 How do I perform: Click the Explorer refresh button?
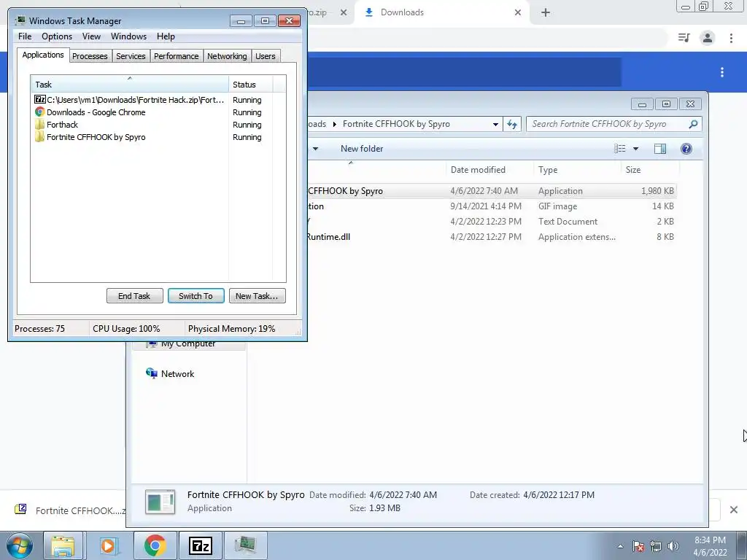[x=512, y=124]
